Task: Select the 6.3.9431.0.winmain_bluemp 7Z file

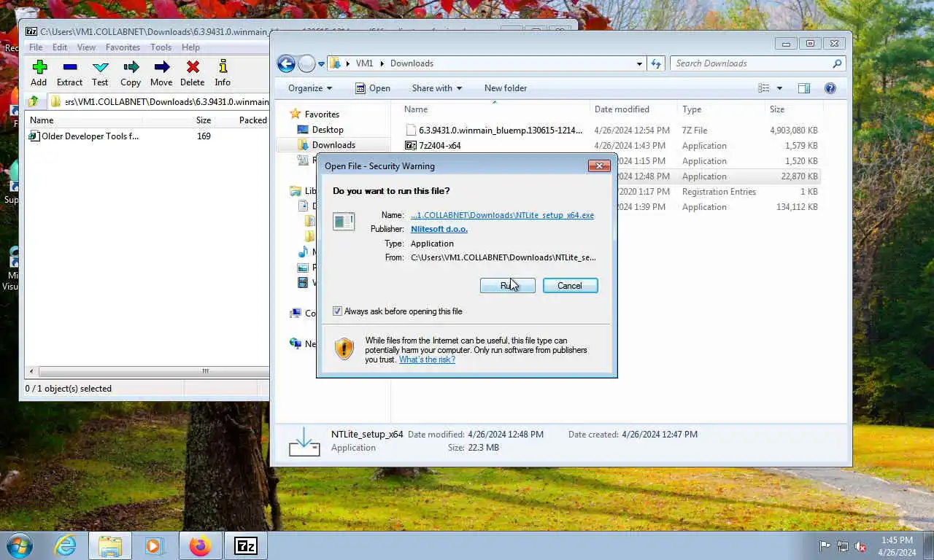Action: click(x=493, y=131)
